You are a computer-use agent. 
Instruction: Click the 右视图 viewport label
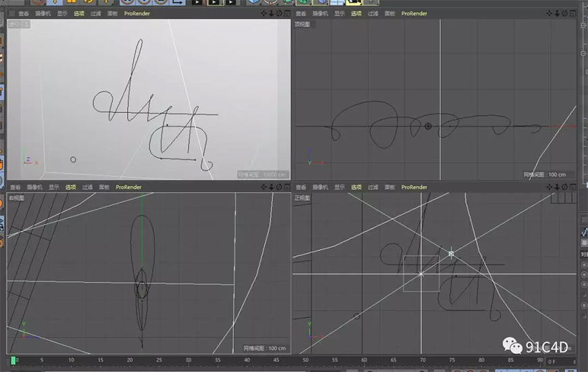[16, 197]
